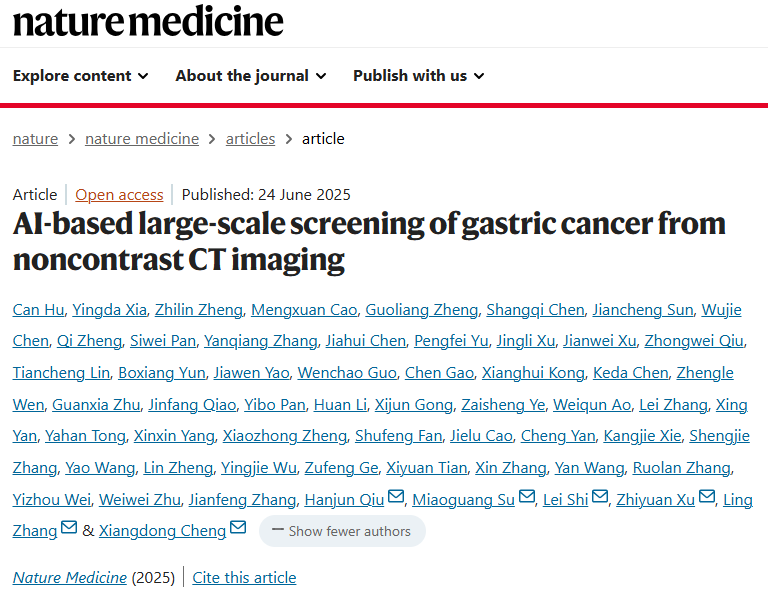Click the mail icon after Lei Shi
The image size is (768, 596).
point(600,497)
